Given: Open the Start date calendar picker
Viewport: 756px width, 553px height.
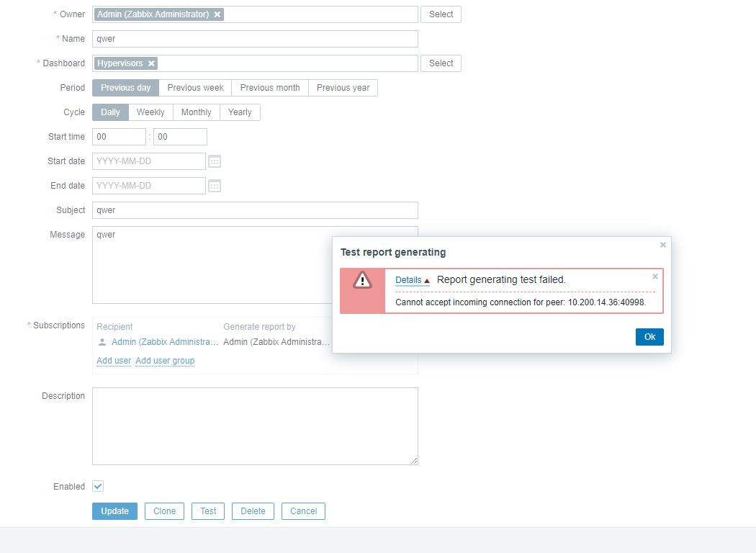Looking at the screenshot, I should tap(215, 161).
